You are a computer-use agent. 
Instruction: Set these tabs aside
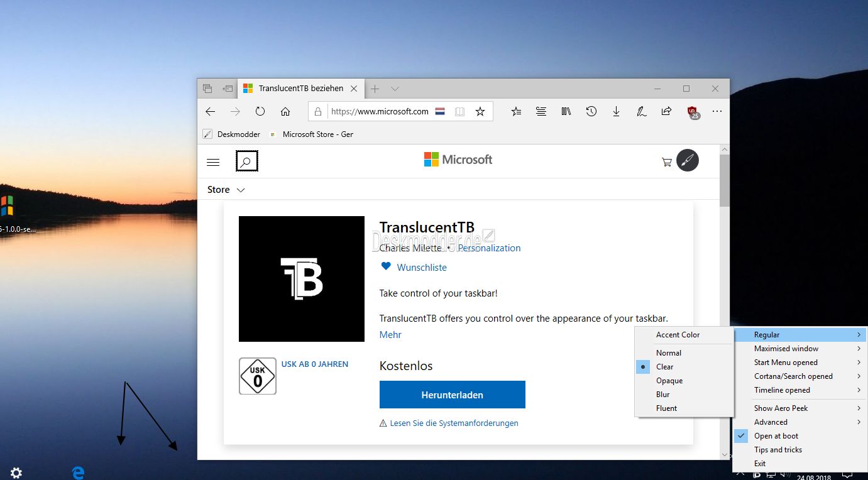pyautogui.click(x=228, y=89)
